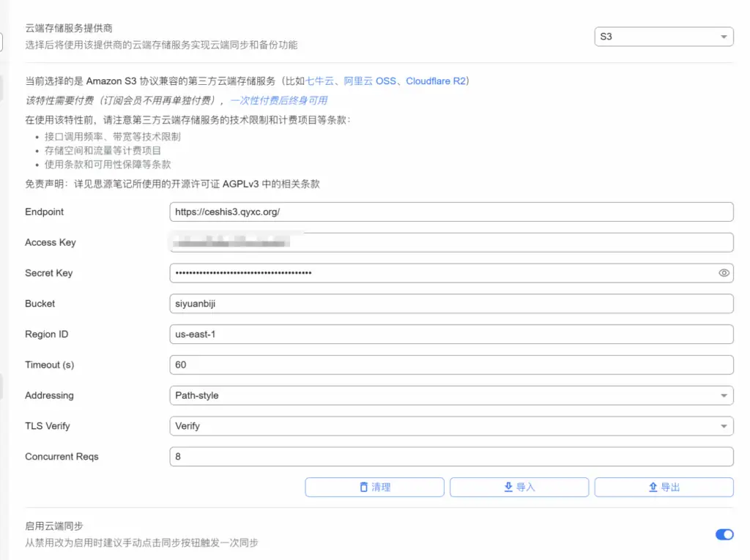Click the masked Access Key field
This screenshot has height=560, width=750.
pyautogui.click(x=451, y=242)
